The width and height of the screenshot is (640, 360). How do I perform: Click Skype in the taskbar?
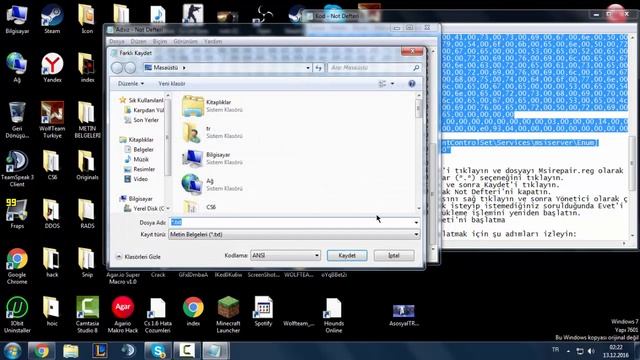coord(158,351)
